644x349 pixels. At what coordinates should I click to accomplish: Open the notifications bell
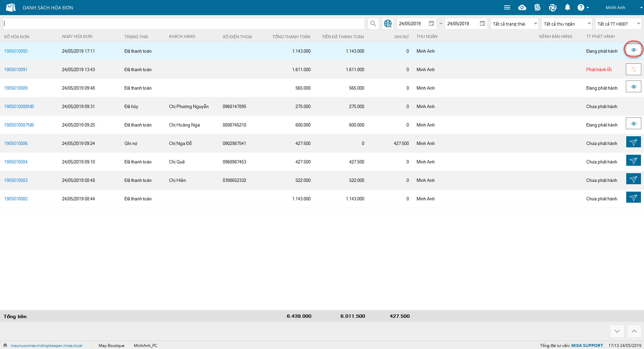(x=567, y=7)
